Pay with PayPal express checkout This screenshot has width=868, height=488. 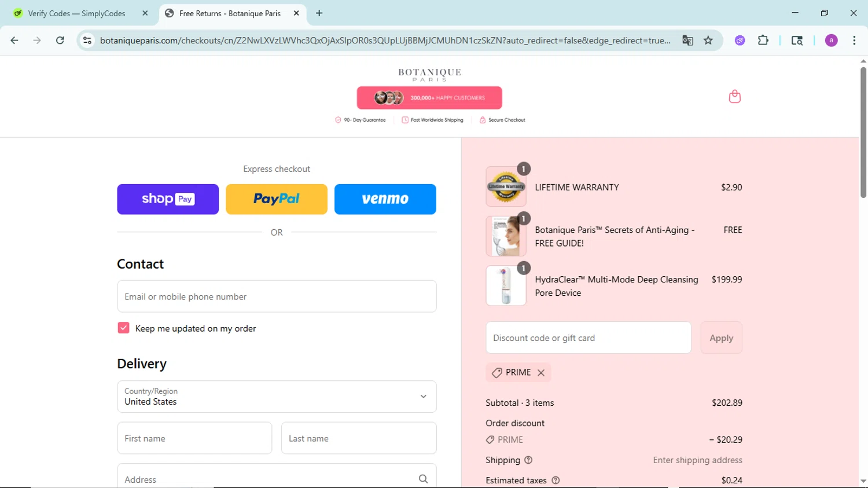(277, 199)
